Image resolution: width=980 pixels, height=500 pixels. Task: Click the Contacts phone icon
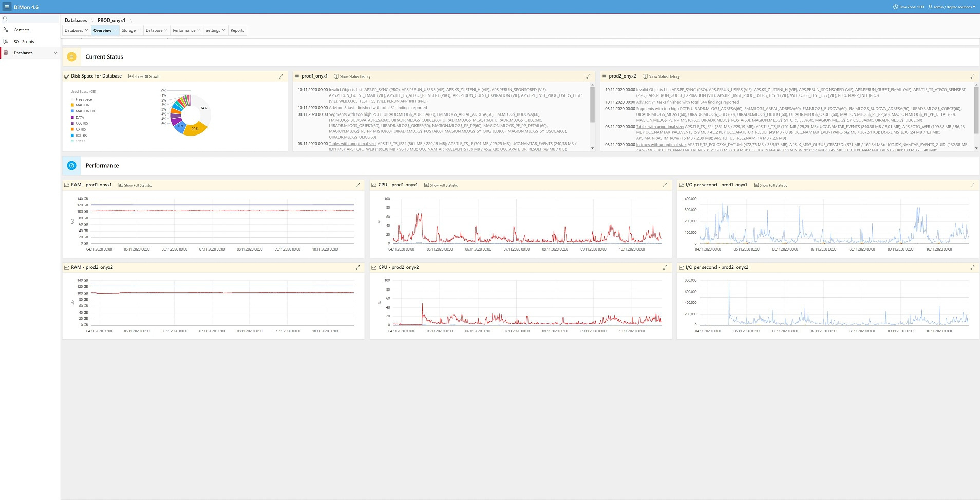6,30
